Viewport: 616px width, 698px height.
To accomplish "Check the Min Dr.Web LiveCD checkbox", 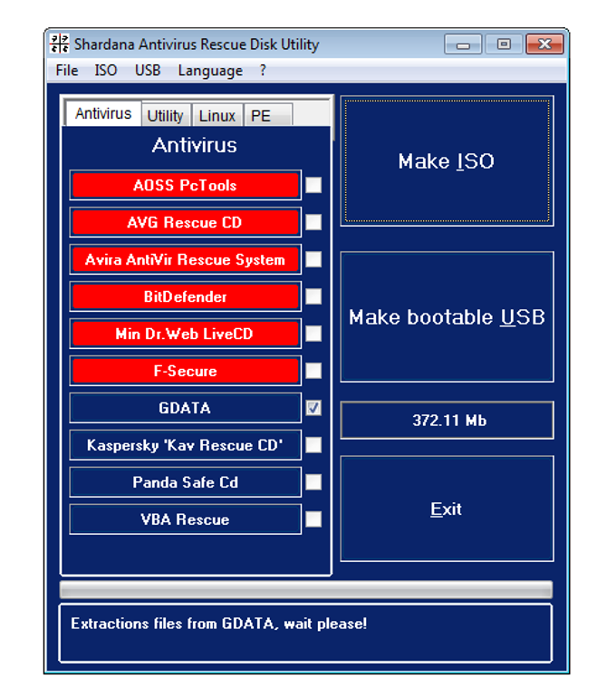I will pos(313,334).
